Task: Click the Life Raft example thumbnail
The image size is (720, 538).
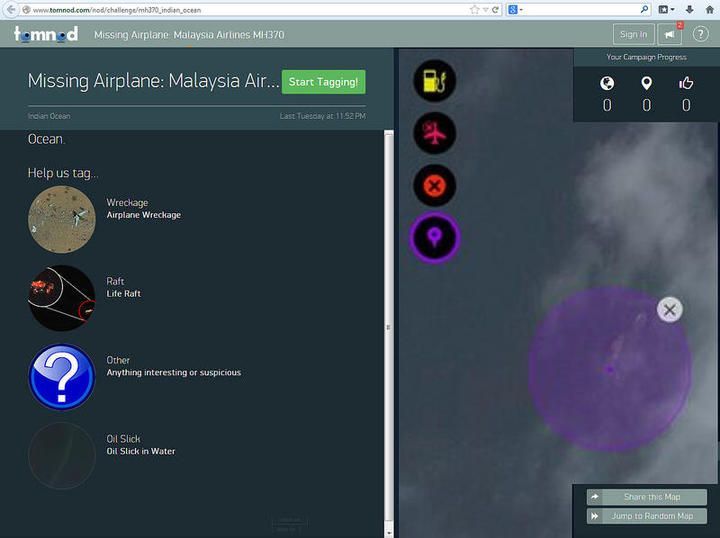Action: click(62, 298)
